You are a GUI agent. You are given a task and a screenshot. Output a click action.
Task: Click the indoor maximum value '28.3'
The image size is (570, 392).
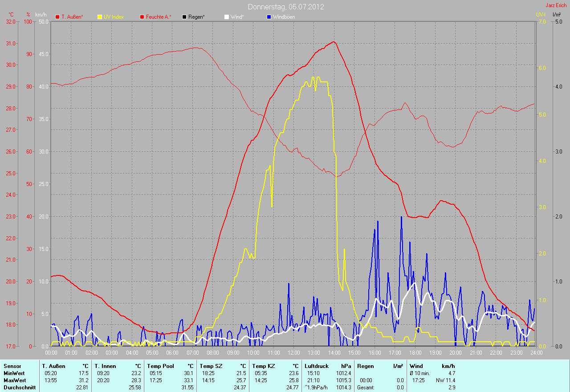click(136, 380)
